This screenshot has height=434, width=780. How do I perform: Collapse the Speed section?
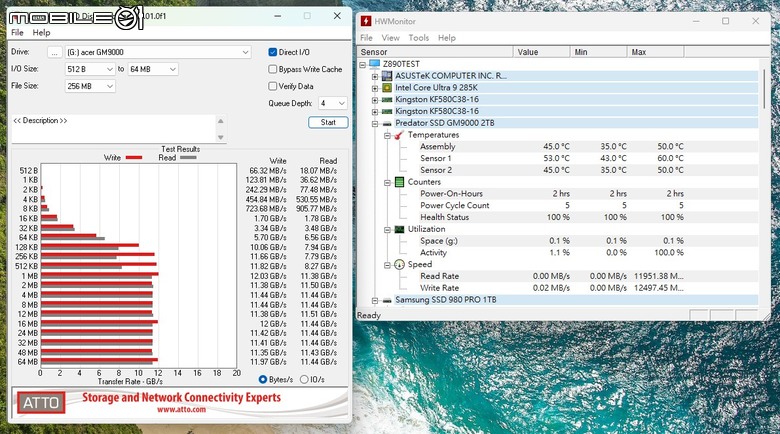point(387,265)
